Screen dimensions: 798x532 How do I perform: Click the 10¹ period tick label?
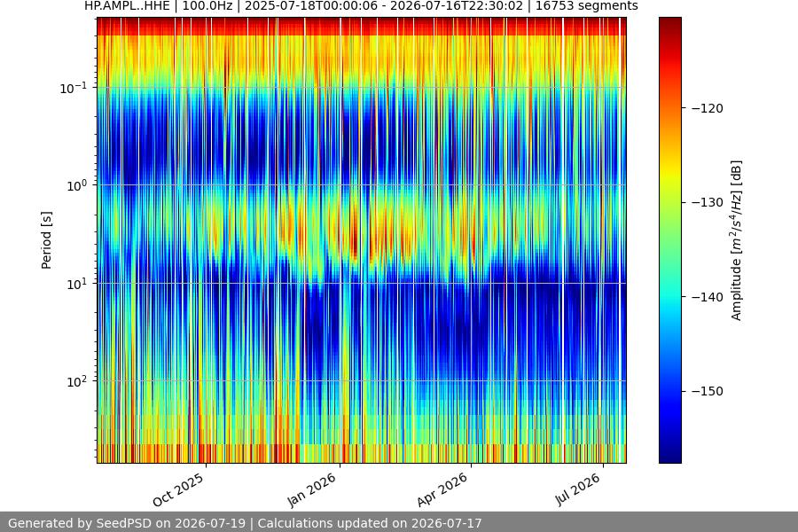77,284
